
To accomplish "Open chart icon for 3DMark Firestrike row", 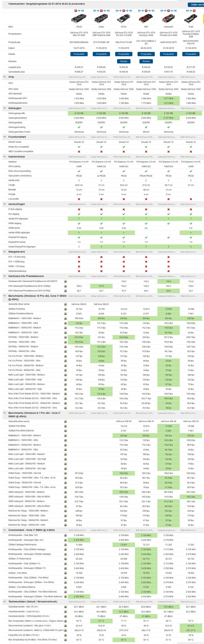I will click(66, 309).
